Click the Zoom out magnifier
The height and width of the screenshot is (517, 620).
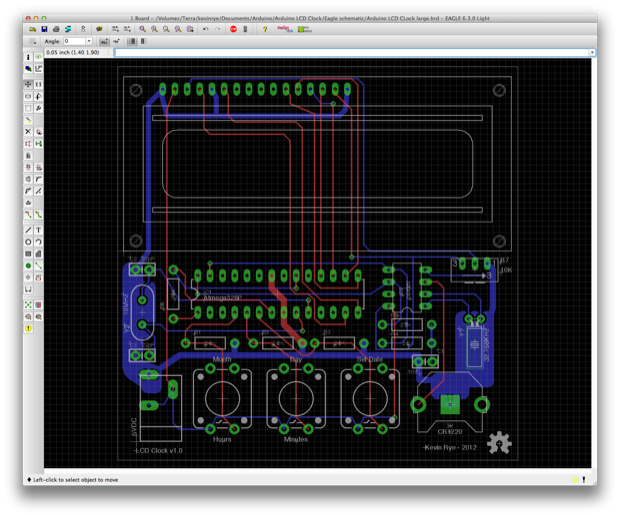[166, 29]
